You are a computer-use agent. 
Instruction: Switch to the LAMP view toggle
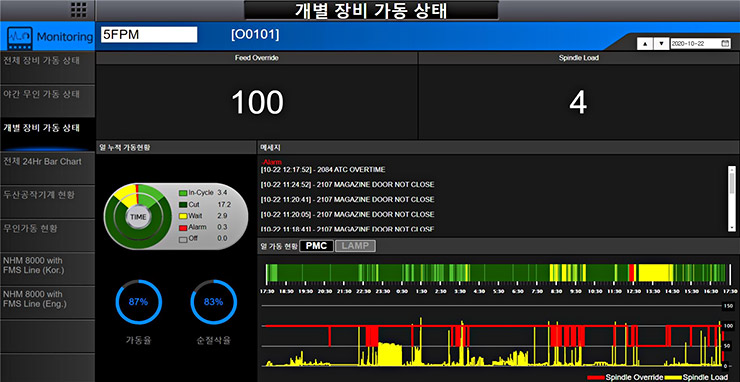point(355,246)
